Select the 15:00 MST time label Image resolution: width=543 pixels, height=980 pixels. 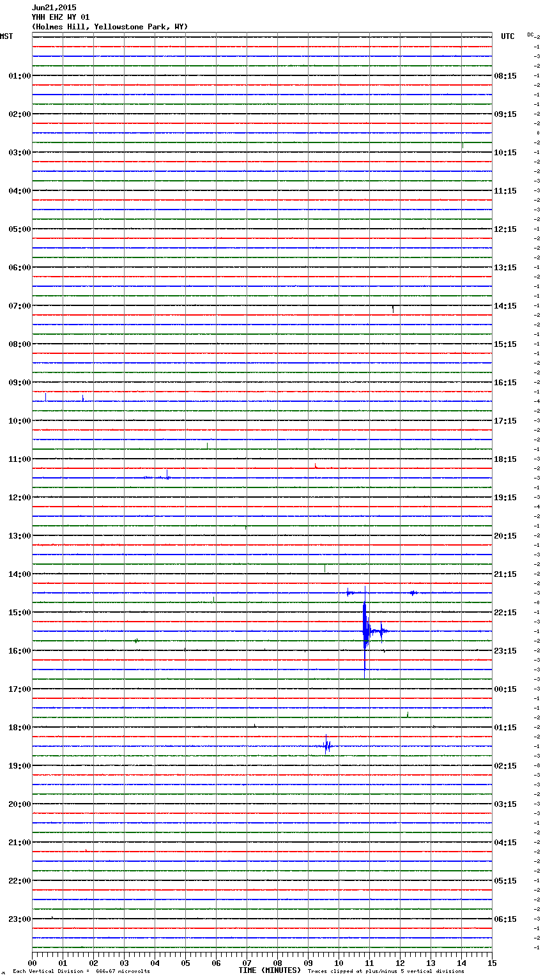click(x=19, y=613)
